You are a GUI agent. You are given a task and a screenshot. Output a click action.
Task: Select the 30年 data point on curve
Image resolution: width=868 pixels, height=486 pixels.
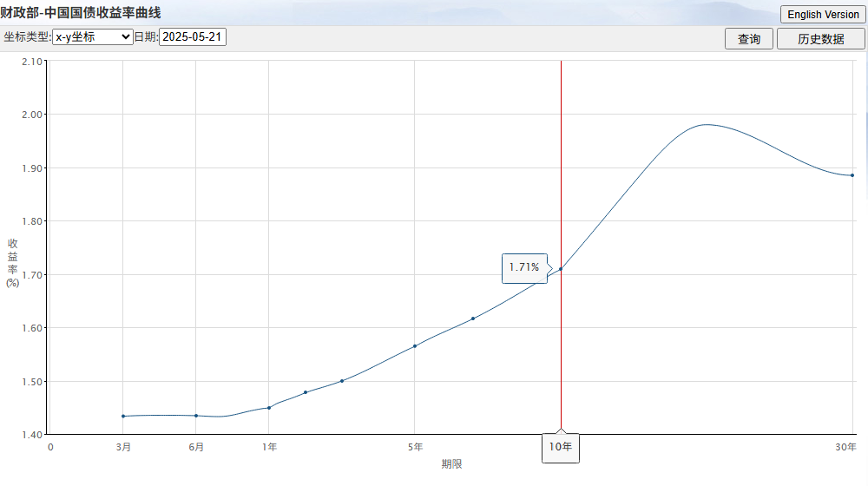point(852,175)
